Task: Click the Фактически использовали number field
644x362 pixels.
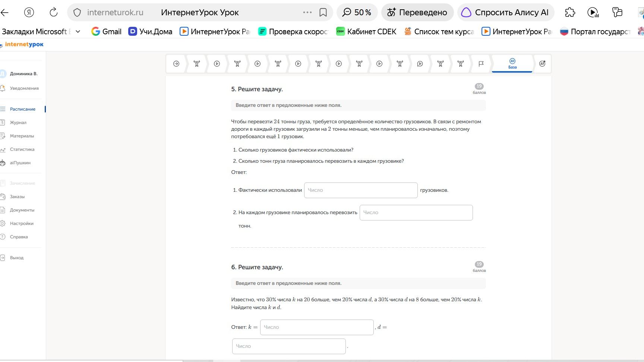Action: pos(361,190)
